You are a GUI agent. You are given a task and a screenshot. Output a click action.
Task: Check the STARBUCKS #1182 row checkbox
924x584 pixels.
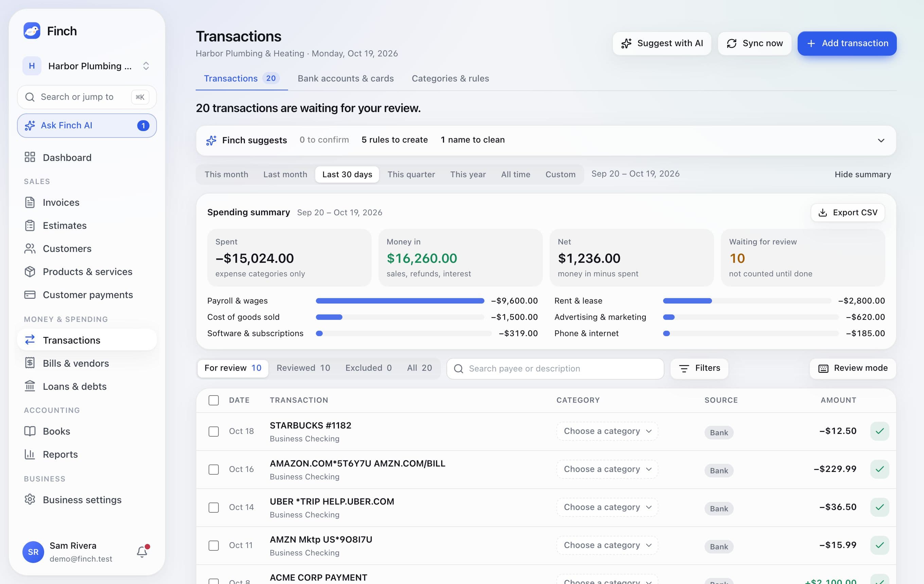(214, 432)
